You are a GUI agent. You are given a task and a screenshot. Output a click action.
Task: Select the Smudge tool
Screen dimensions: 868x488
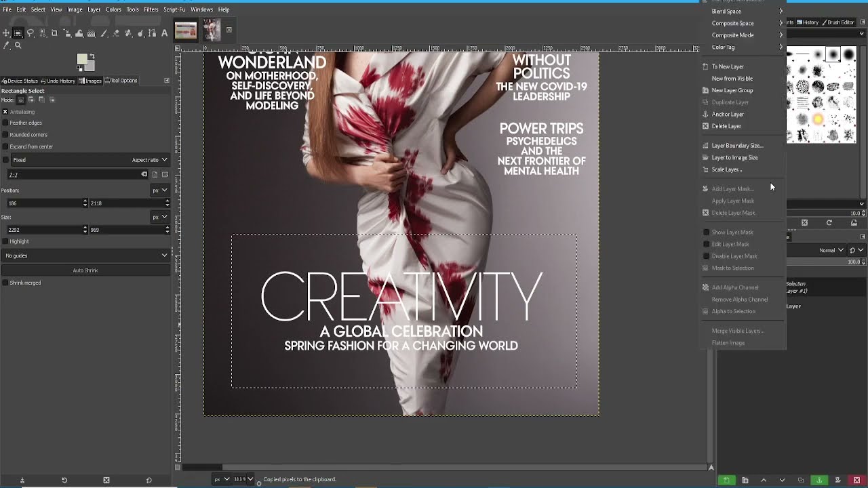point(140,33)
